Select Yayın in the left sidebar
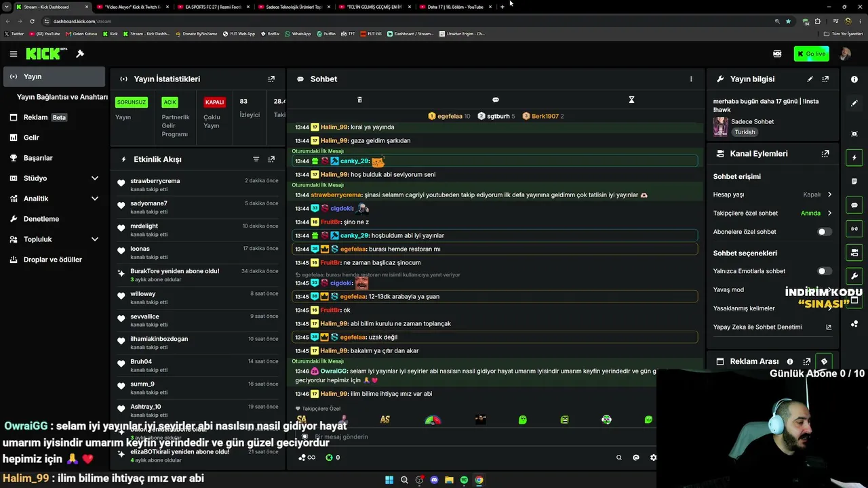This screenshot has width=868, height=488. [54, 77]
